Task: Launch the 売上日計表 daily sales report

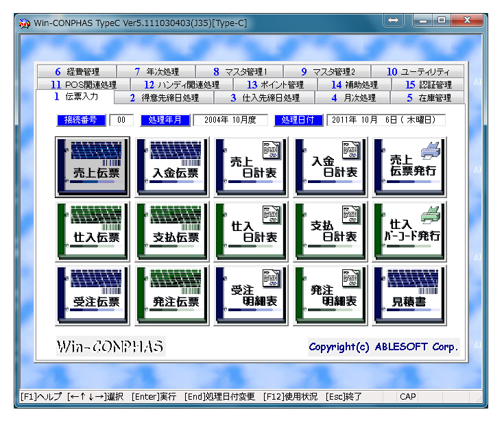Action: [251, 167]
